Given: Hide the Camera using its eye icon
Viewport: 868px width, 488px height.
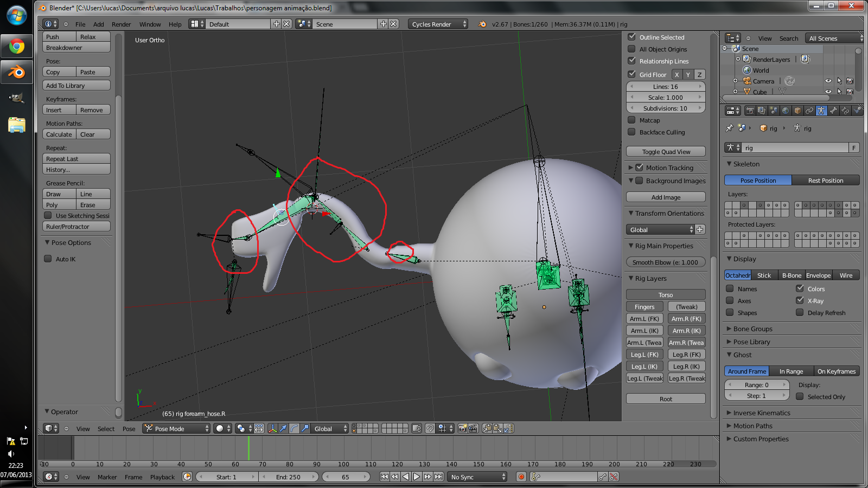Looking at the screenshot, I should [x=828, y=81].
